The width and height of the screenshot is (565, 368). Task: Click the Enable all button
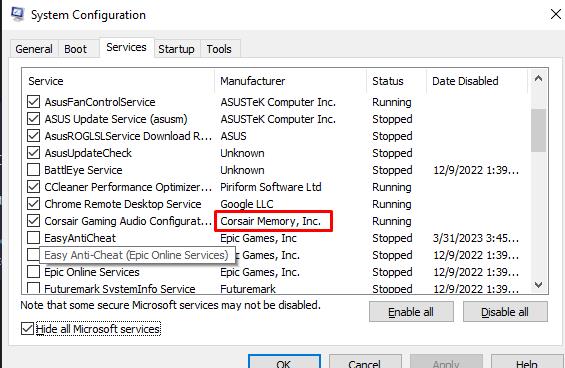[411, 312]
